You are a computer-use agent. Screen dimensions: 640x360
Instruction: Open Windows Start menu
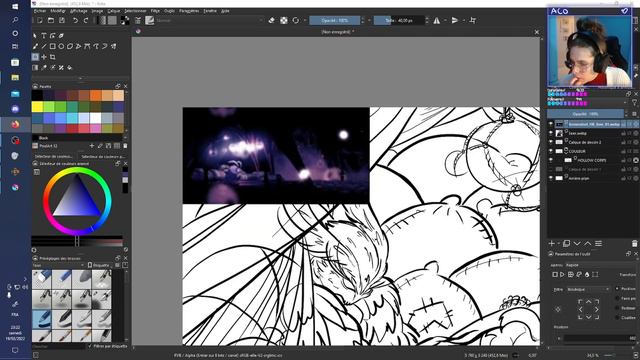pyautogui.click(x=15, y=6)
